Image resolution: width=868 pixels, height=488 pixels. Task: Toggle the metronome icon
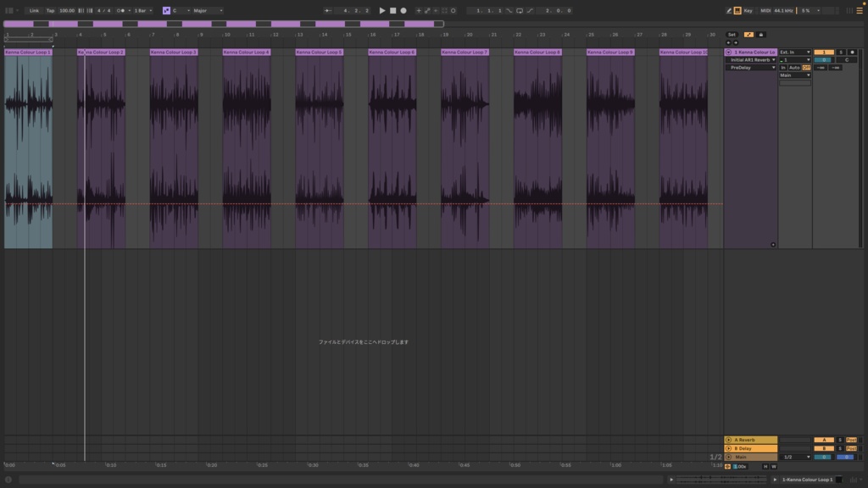coord(120,10)
